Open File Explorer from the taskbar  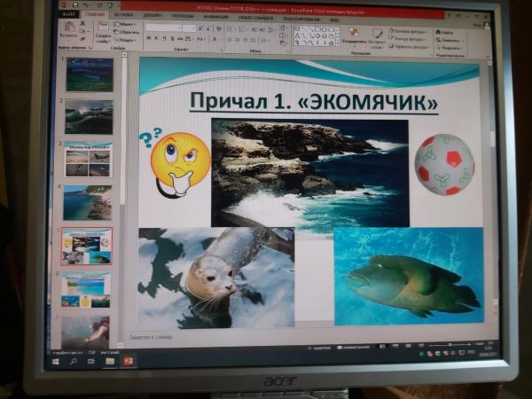click(110, 361)
